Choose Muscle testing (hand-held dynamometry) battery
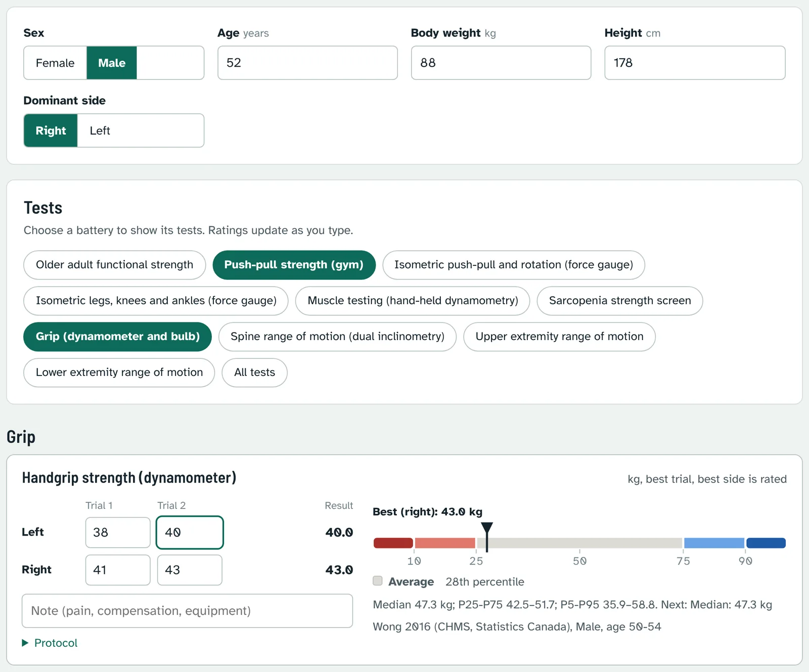 413,301
